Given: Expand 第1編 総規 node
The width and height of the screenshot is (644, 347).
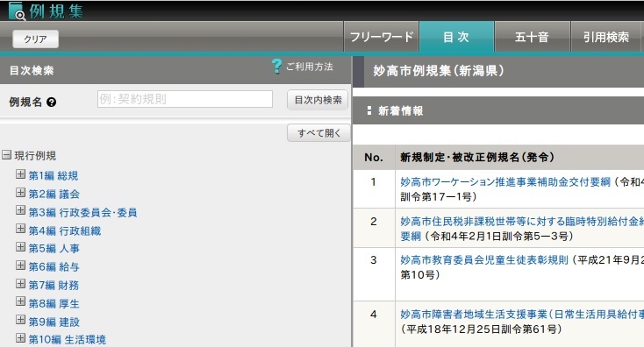Looking at the screenshot, I should tap(20, 173).
